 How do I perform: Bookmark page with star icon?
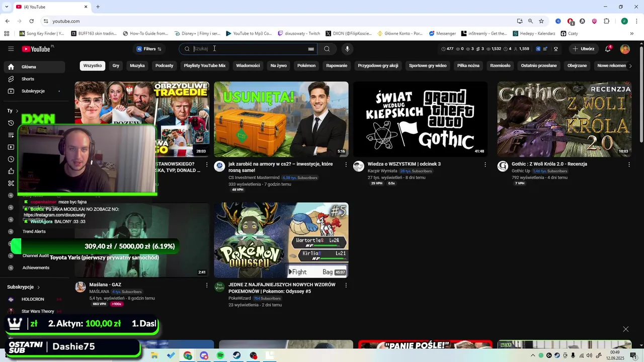(x=541, y=21)
